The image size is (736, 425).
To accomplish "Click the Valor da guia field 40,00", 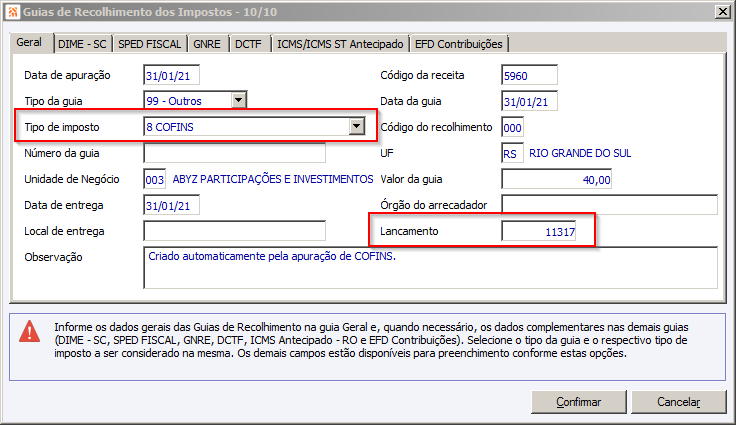I will point(556,179).
